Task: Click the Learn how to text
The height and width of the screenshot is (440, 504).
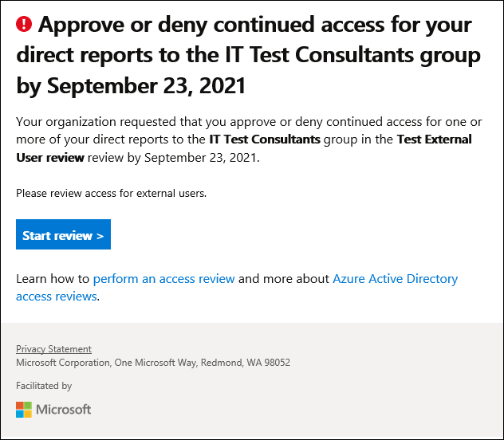Action: [x=53, y=278]
